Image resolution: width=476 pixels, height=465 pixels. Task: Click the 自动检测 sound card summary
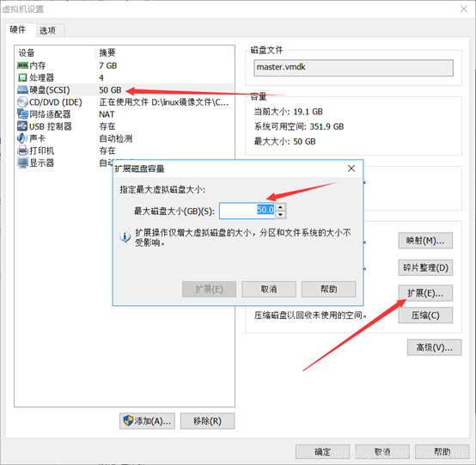point(116,138)
